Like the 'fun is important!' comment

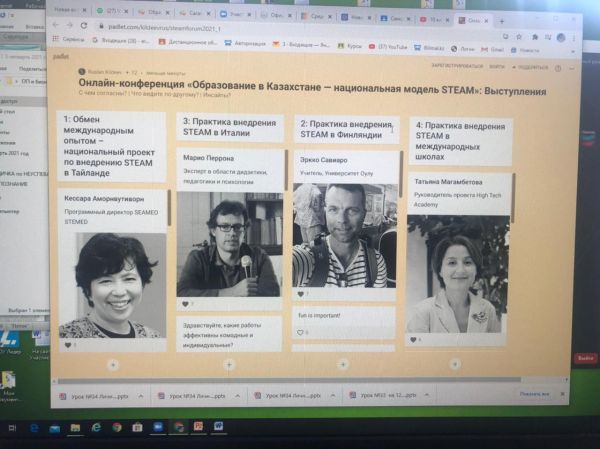pyautogui.click(x=299, y=331)
